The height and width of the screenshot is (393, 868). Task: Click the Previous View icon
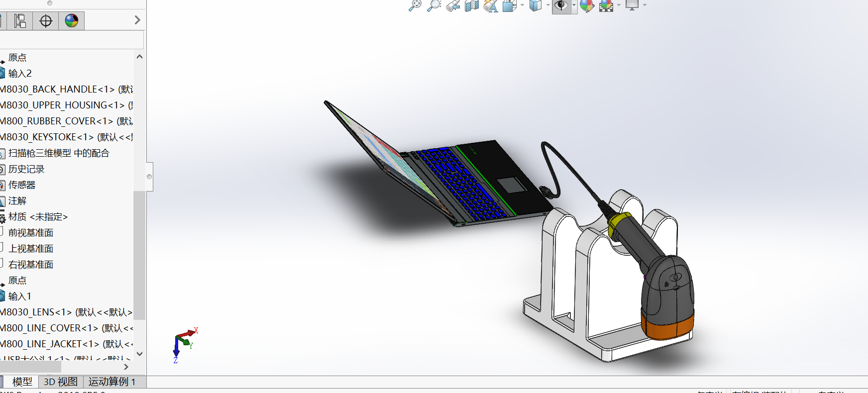coord(453,5)
